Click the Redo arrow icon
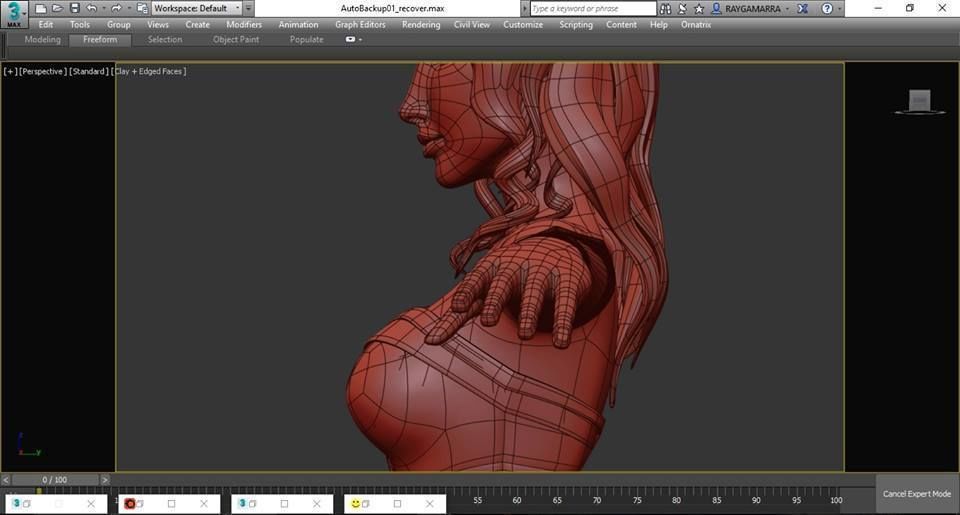This screenshot has height=515, width=960. 116,9
